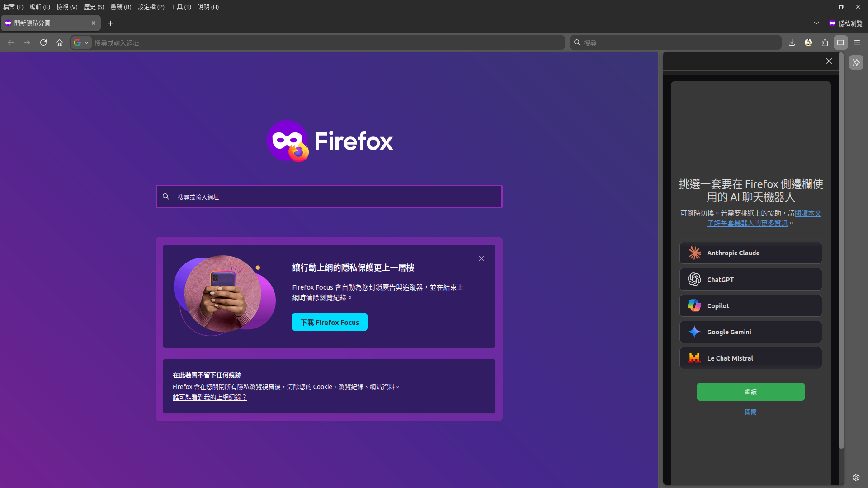Go back to the previous page

point(11,42)
